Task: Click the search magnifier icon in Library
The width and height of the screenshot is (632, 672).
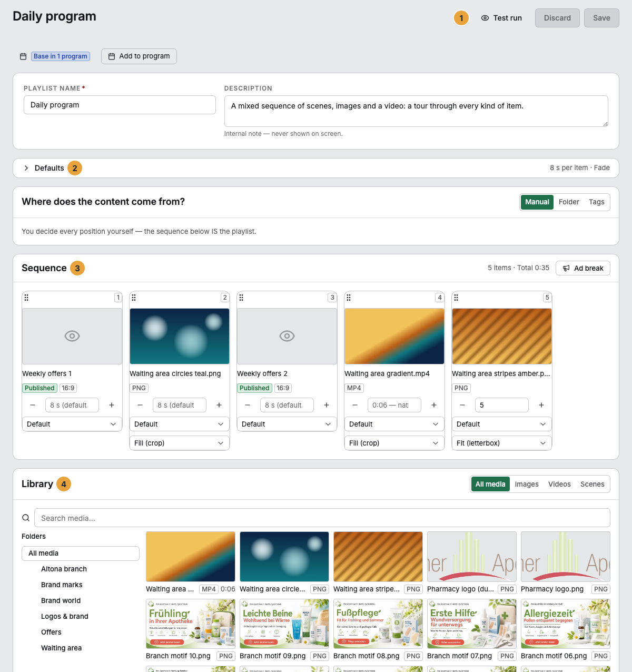Action: (x=26, y=518)
